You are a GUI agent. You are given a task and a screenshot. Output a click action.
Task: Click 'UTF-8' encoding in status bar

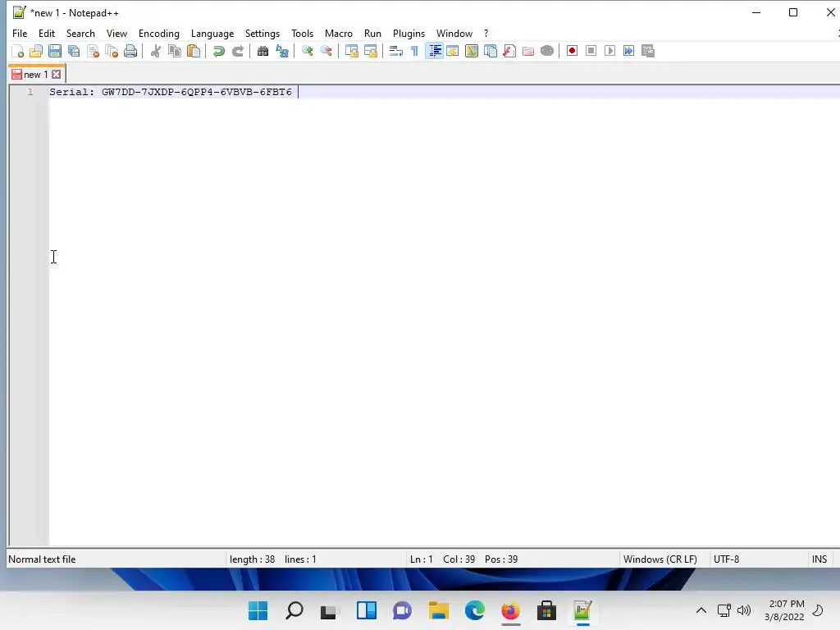[x=727, y=559]
